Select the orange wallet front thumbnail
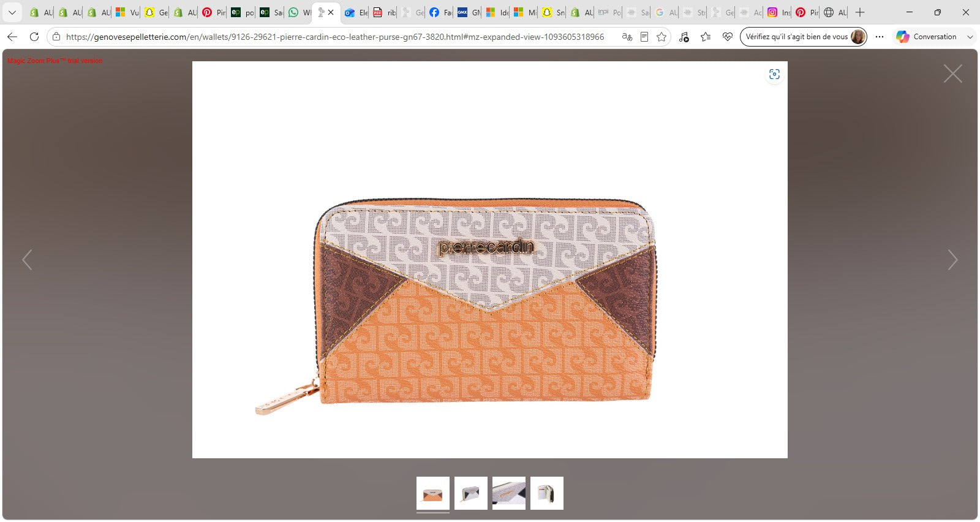The image size is (980, 522). 433,493
